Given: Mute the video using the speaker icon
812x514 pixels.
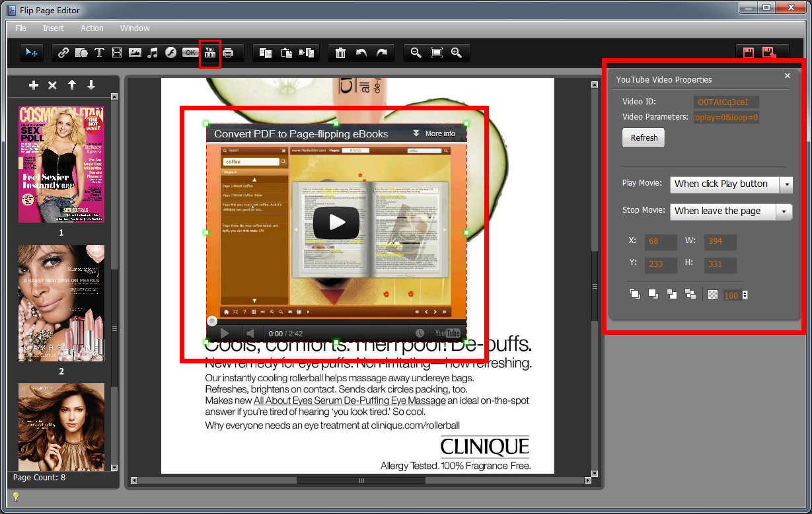Looking at the screenshot, I should pos(250,334).
